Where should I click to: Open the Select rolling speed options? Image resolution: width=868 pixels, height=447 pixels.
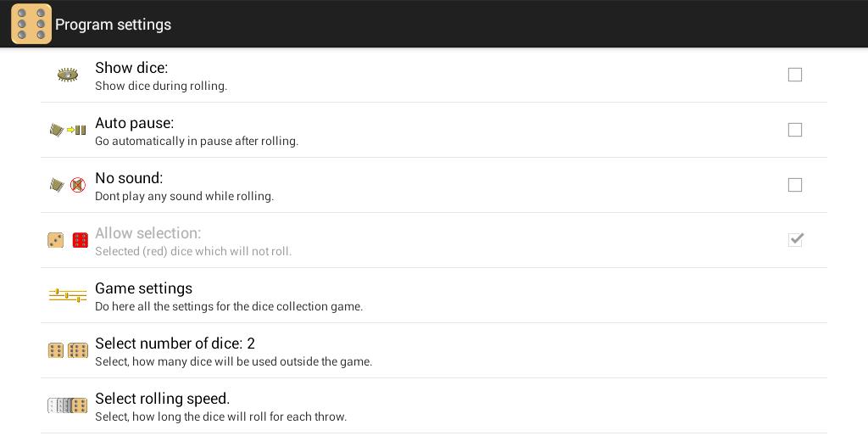(x=163, y=399)
